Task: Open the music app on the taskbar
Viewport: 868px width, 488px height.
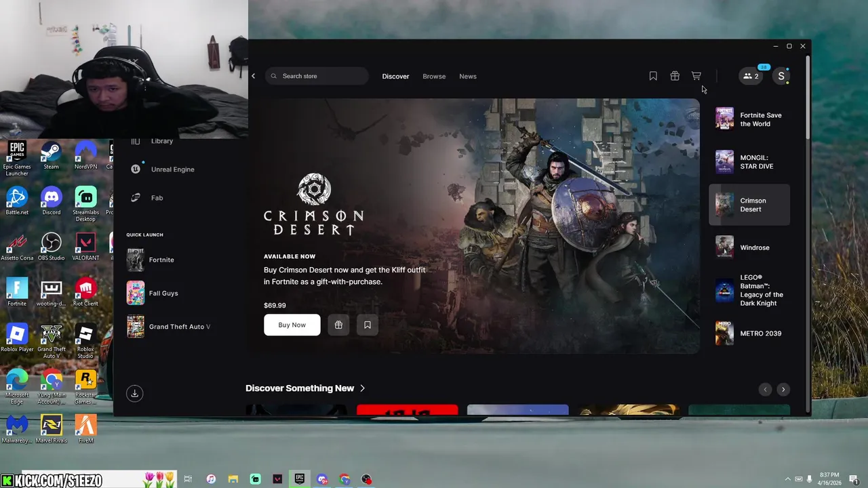Action: coord(211,479)
